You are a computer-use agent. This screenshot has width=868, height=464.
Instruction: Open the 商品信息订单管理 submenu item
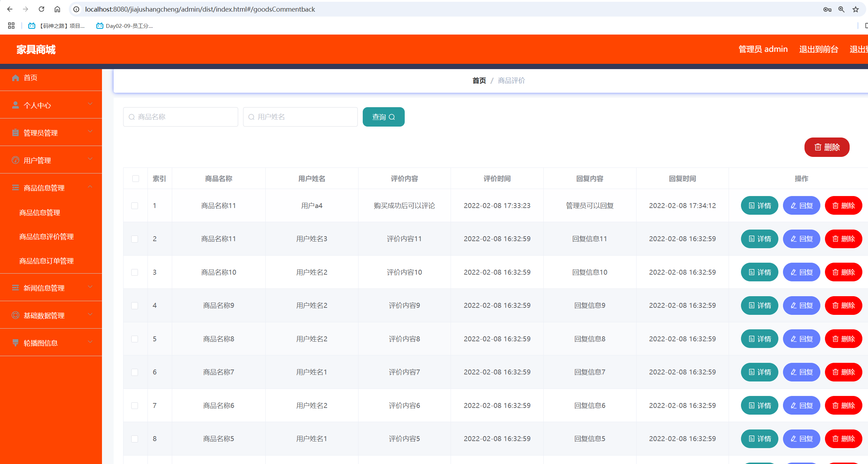coord(47,261)
